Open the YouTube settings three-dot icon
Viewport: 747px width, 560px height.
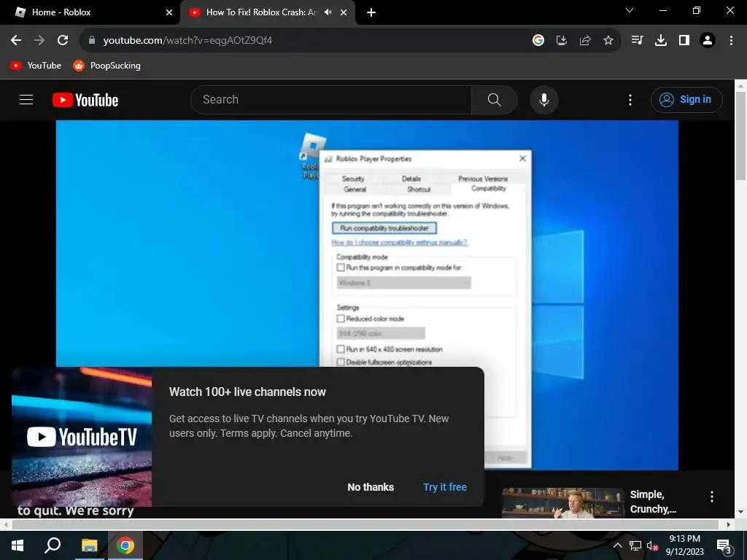630,100
